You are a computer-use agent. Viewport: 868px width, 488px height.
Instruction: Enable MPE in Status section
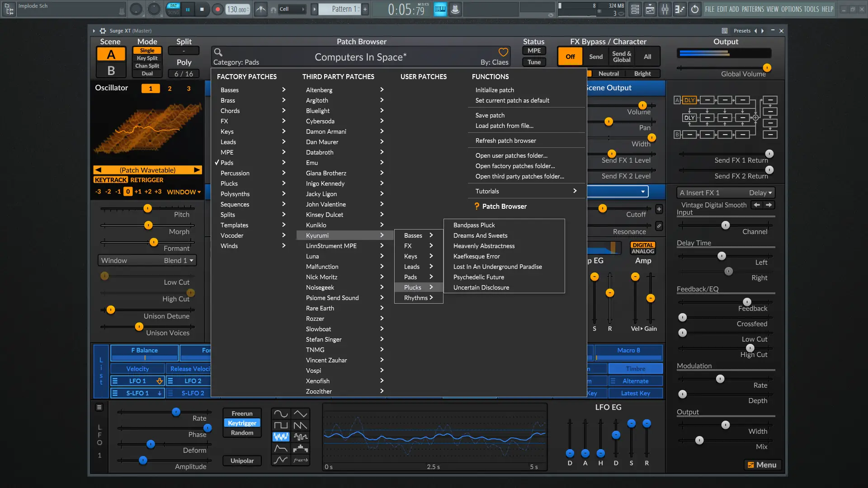pyautogui.click(x=534, y=51)
